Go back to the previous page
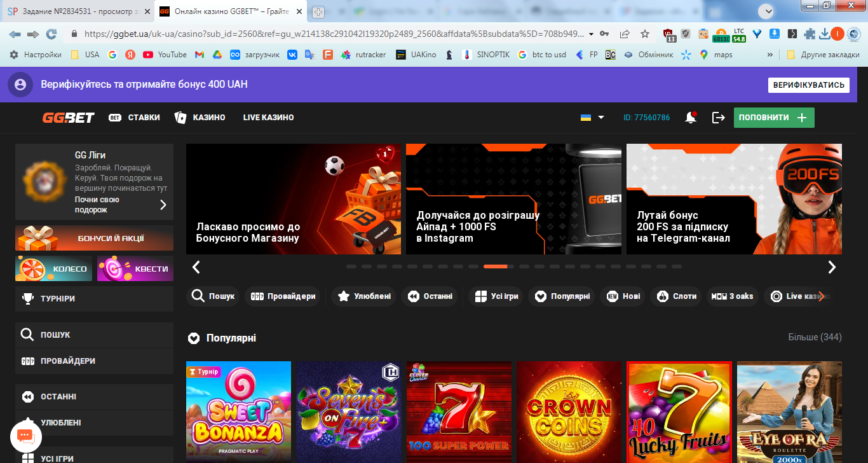 [15, 34]
